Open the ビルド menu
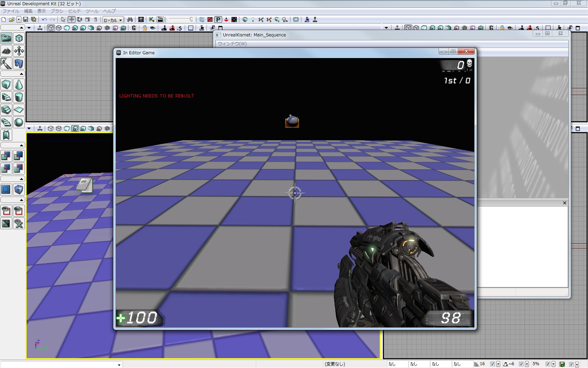Screen dimensions: 588x368 (74, 11)
